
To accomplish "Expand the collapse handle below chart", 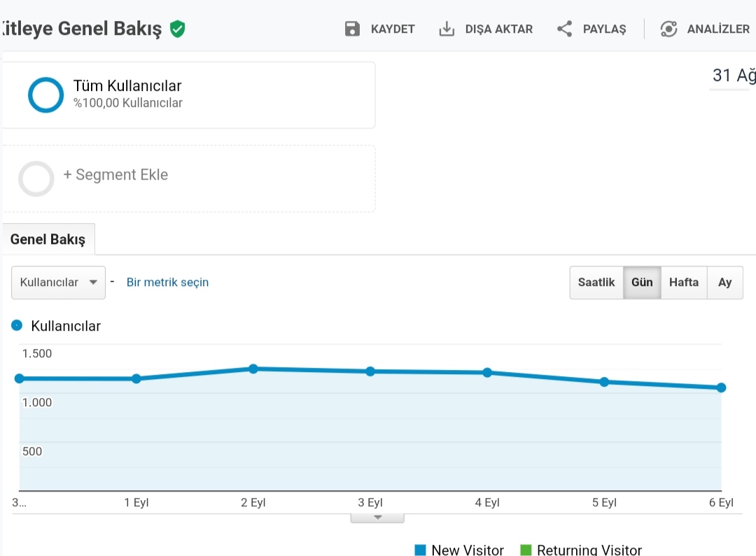I will click(377, 518).
